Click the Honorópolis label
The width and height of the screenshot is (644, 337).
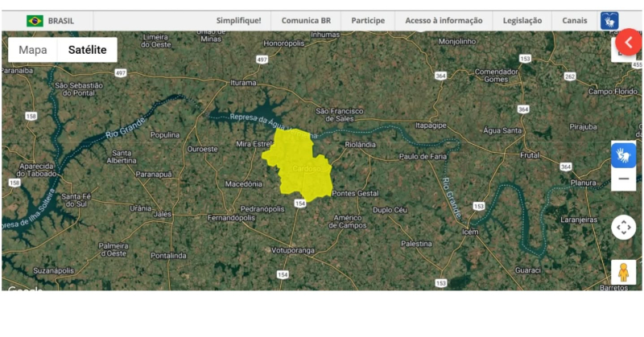pos(284,43)
